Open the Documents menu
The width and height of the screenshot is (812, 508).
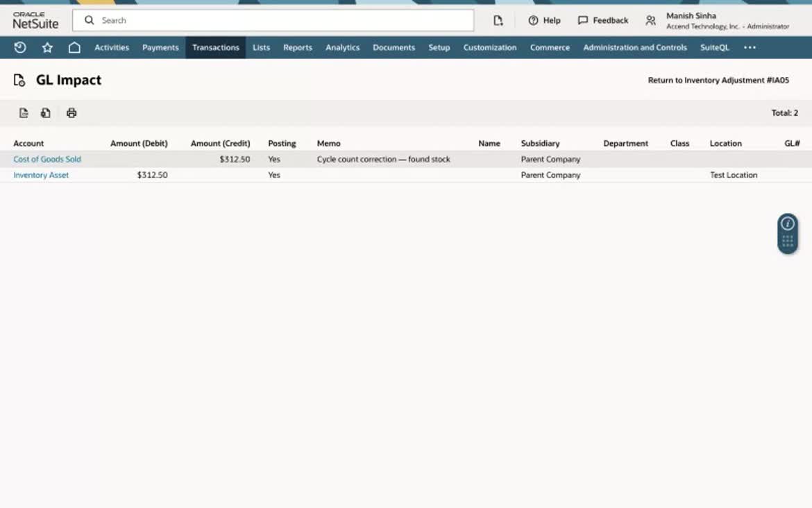click(x=394, y=48)
